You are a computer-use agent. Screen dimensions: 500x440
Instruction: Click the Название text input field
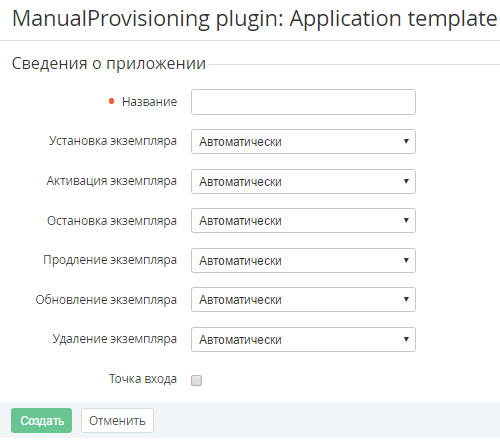coord(303,102)
